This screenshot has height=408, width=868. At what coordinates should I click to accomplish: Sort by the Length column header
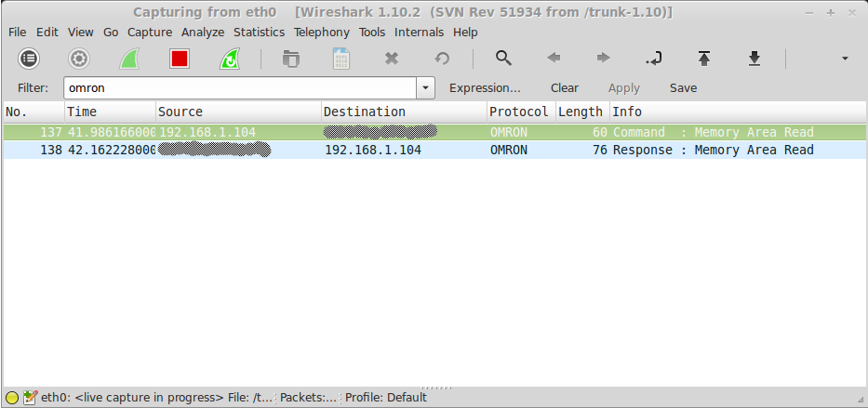pyautogui.click(x=582, y=112)
